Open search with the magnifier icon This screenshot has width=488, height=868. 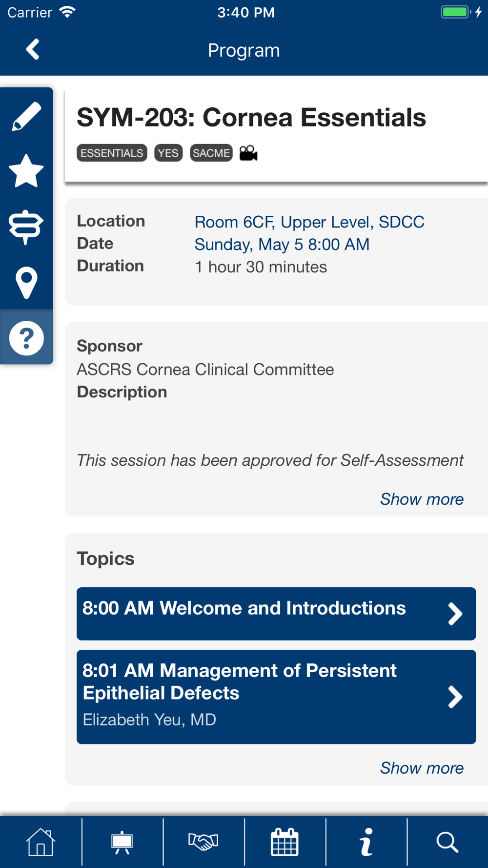447,842
